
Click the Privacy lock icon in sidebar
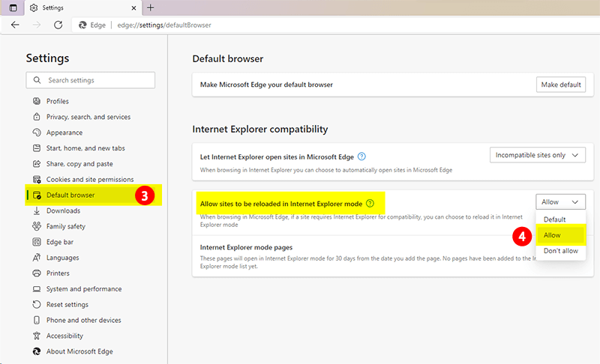coord(37,117)
